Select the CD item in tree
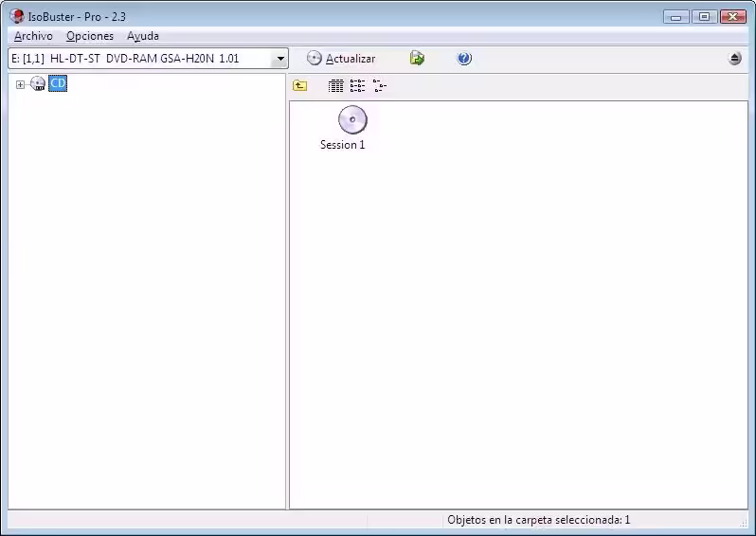756x536 pixels. tap(58, 83)
